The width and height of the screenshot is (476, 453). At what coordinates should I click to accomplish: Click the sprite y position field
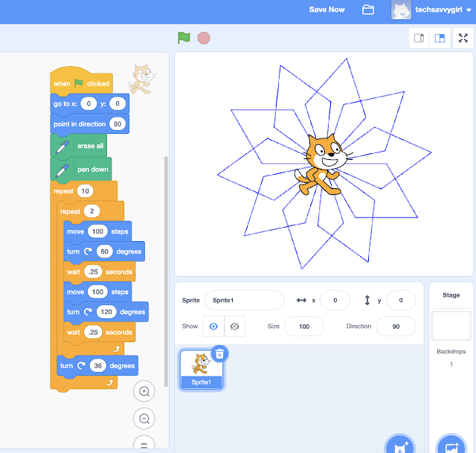401,301
